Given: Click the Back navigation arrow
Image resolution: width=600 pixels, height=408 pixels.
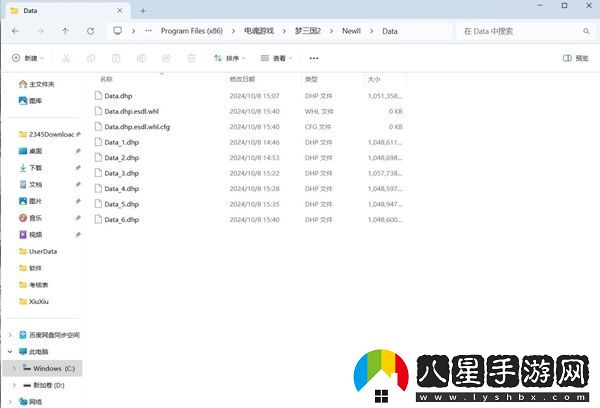Looking at the screenshot, I should (x=15, y=31).
